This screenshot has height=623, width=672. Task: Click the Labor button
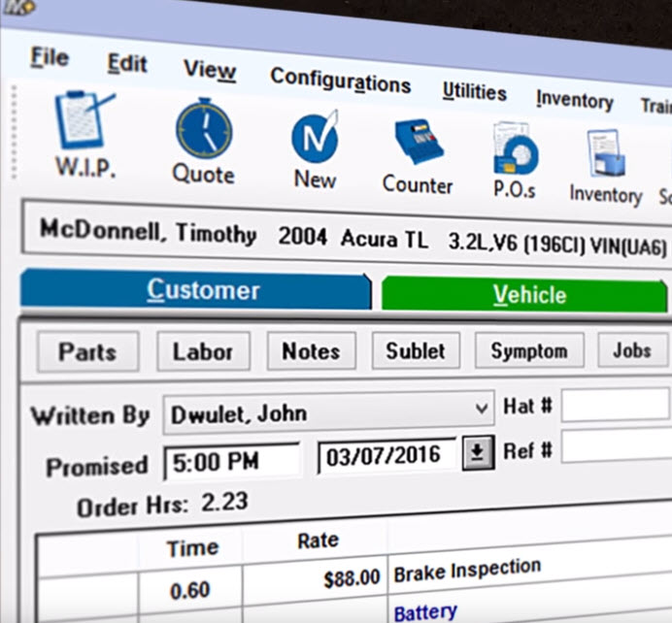pyautogui.click(x=203, y=351)
